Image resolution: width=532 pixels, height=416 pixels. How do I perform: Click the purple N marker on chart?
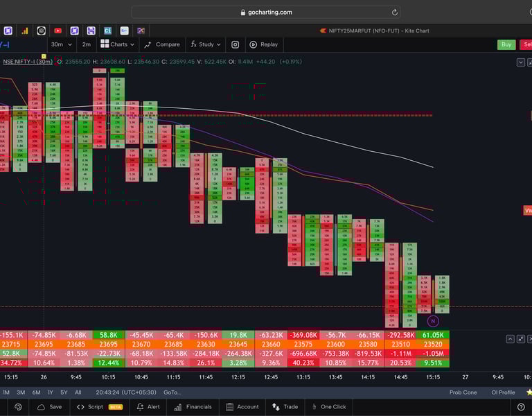click(x=433, y=321)
